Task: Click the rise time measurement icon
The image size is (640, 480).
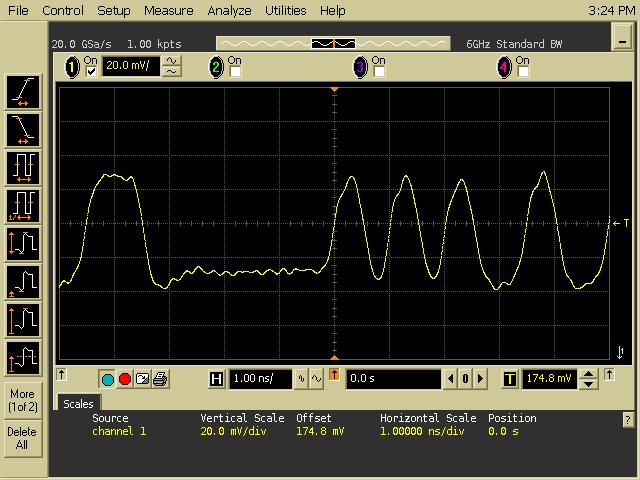Action: (22, 92)
